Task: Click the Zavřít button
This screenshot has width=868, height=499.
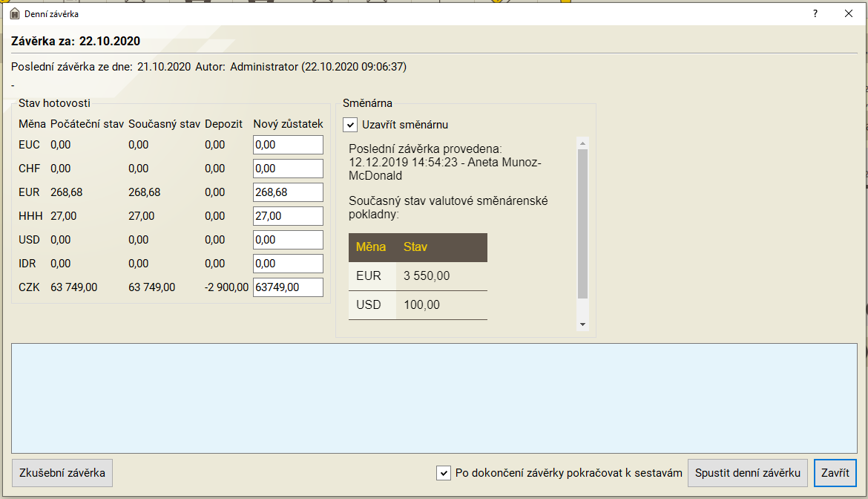Action: (x=835, y=473)
